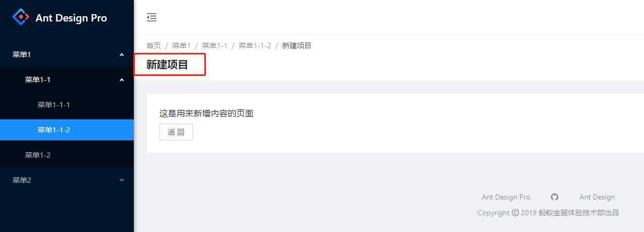This screenshot has height=232, width=644.
Task: Collapse 菜单1 using its up chevron
Action: pyautogui.click(x=122, y=54)
